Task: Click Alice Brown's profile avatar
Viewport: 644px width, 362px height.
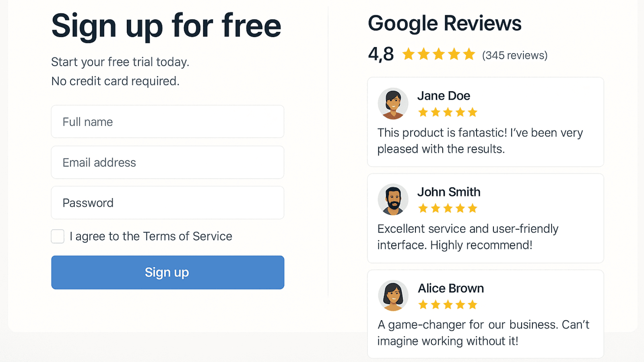Action: coord(393,295)
